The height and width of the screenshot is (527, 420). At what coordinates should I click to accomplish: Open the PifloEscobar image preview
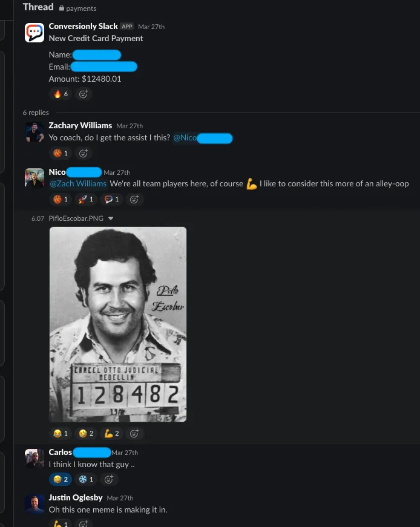(x=117, y=324)
